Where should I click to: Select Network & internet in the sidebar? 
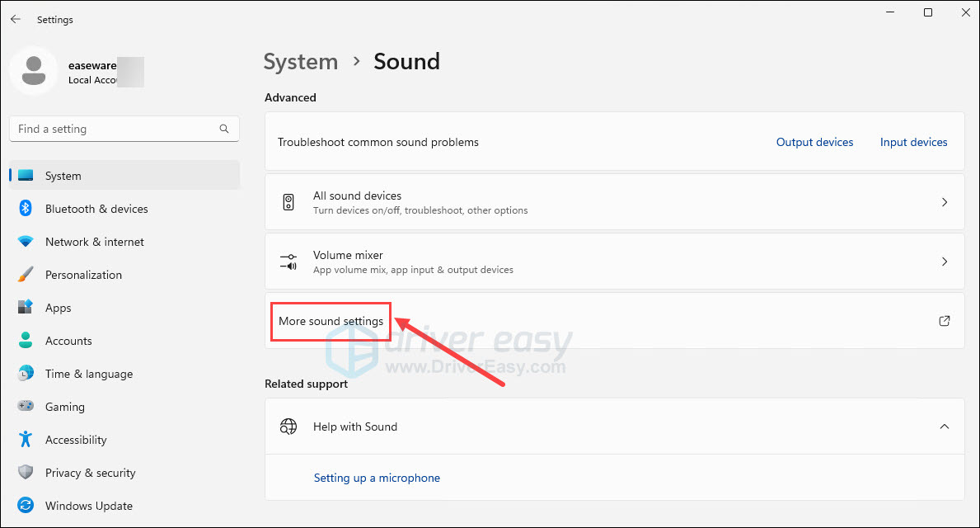click(94, 242)
